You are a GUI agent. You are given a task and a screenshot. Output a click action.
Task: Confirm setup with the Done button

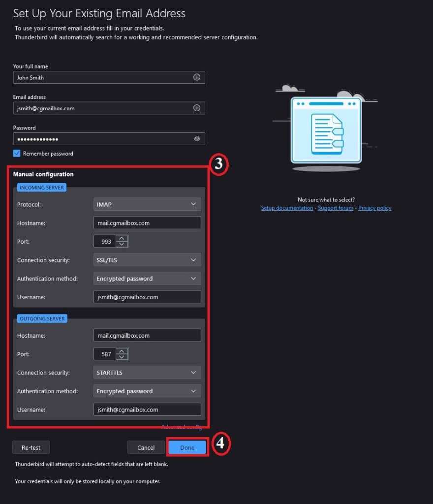187,447
